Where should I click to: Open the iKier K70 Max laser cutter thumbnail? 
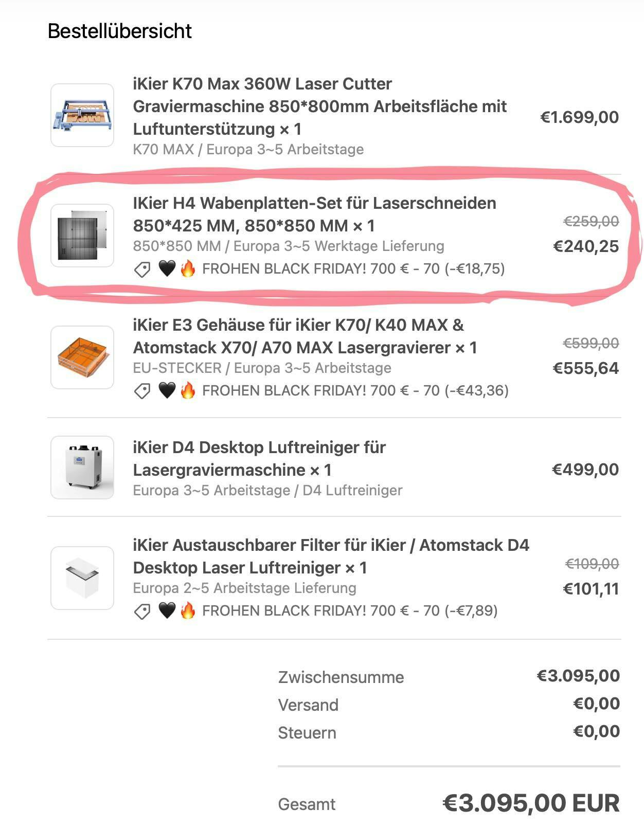point(82,115)
